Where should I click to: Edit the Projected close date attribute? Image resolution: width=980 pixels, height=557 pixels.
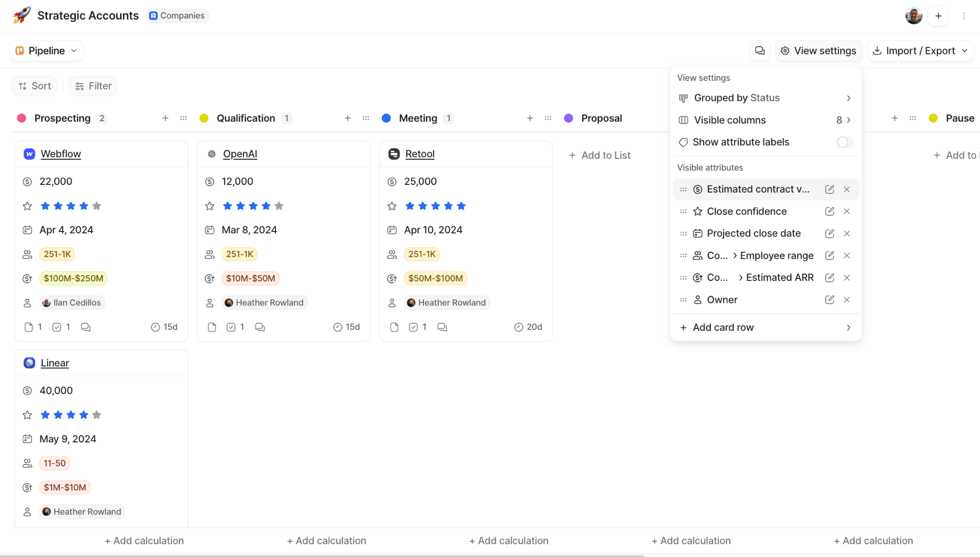coord(830,233)
